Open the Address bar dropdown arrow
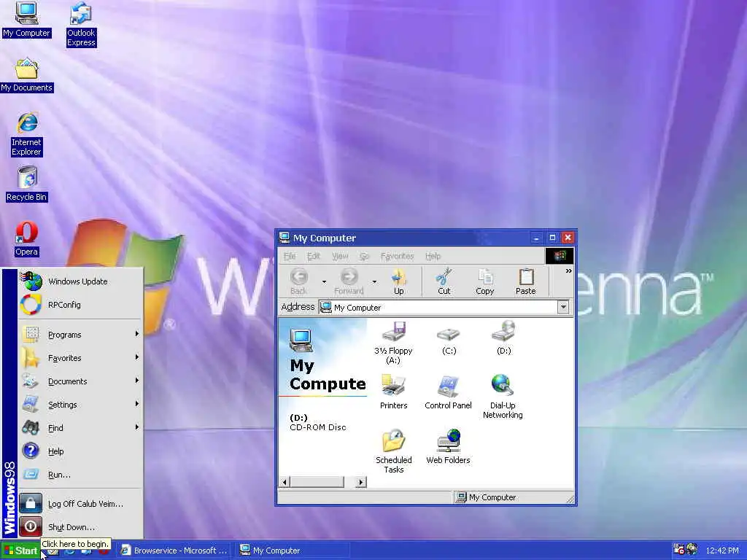The image size is (747, 560). pos(563,307)
